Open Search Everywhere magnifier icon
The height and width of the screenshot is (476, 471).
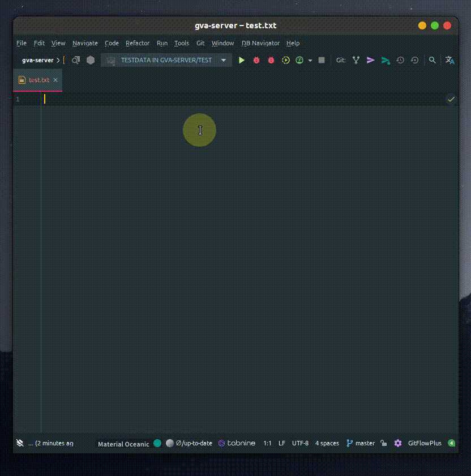pyautogui.click(x=433, y=60)
